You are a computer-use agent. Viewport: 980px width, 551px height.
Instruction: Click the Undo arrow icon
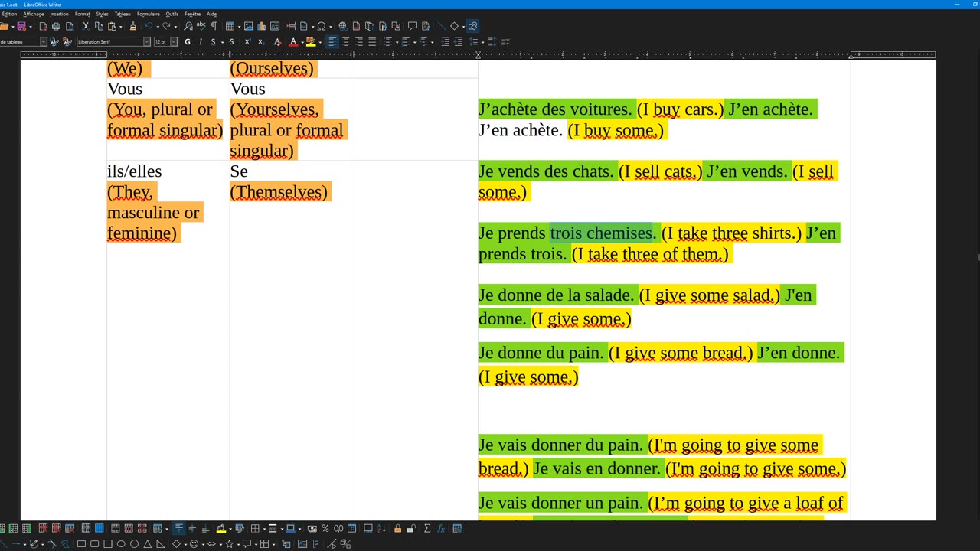coord(149,26)
